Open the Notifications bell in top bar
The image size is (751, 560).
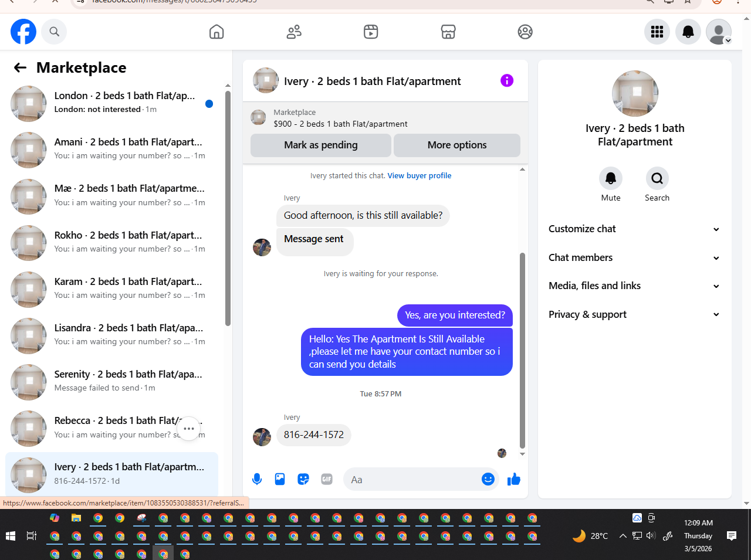(688, 32)
